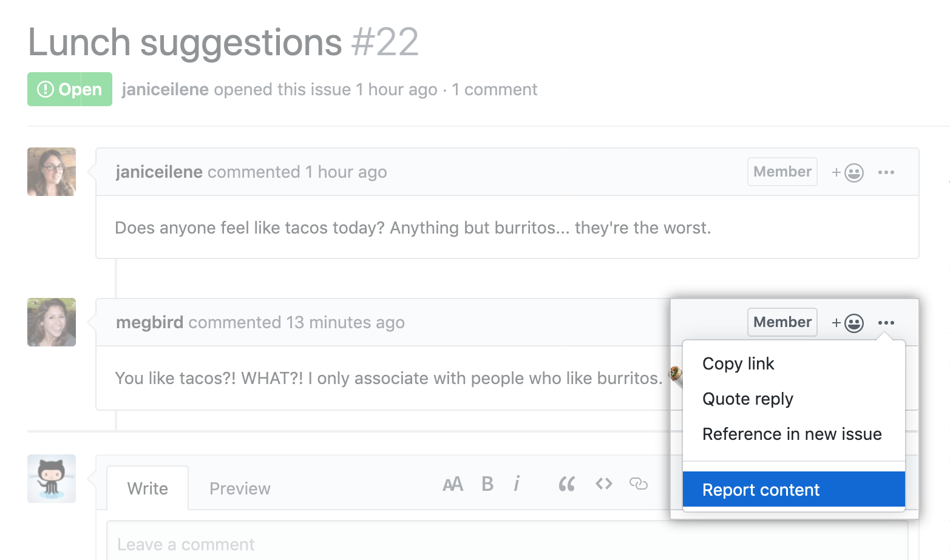Open the kebab menu on janiceilene's comment

point(886,172)
